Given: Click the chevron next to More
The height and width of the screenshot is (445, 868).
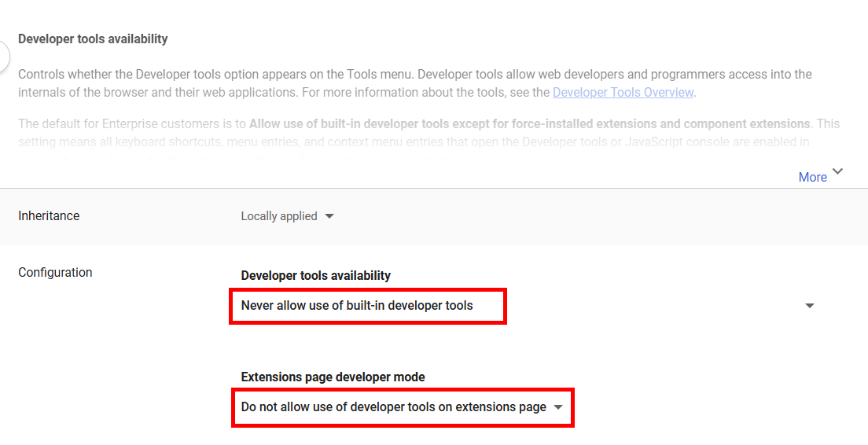Looking at the screenshot, I should pyautogui.click(x=837, y=171).
